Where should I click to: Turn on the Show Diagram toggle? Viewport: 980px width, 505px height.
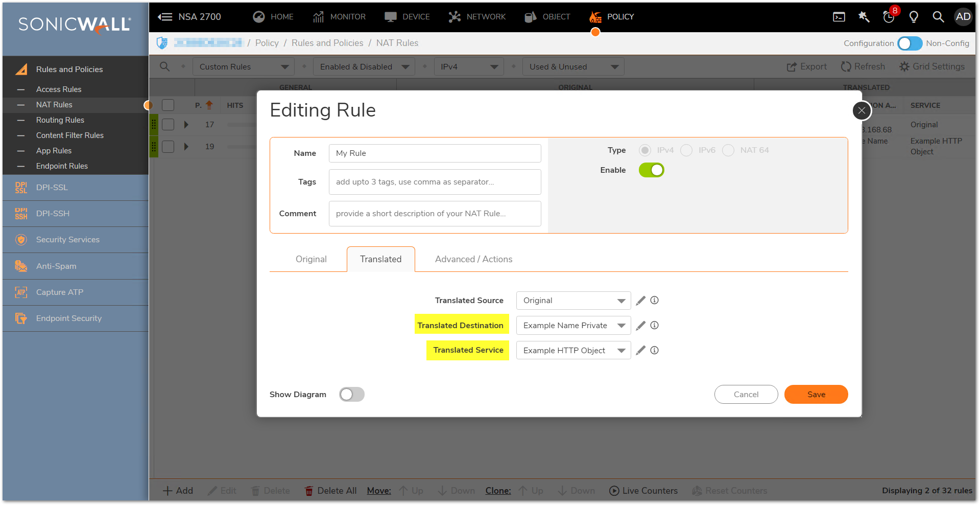[352, 395]
